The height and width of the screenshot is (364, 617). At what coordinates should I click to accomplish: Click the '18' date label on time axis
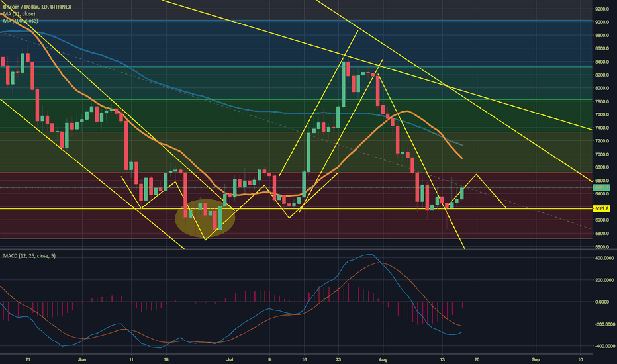coord(166,359)
